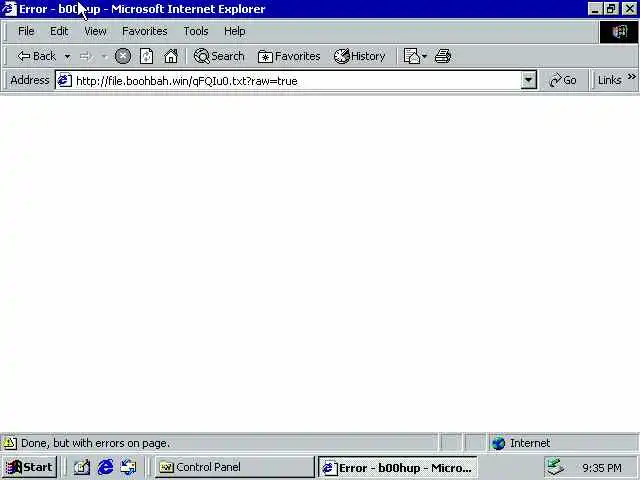The image size is (640, 480).
Task: Show the History pane
Action: click(360, 56)
